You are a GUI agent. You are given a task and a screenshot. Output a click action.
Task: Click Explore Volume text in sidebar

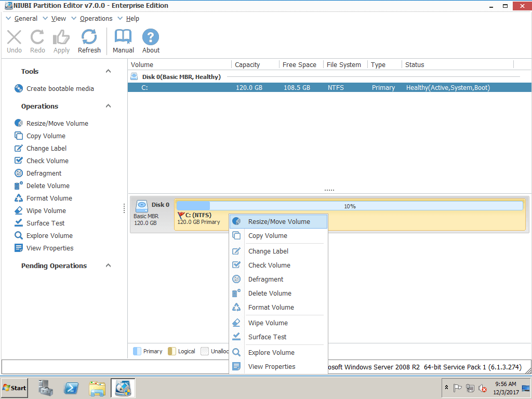49,235
